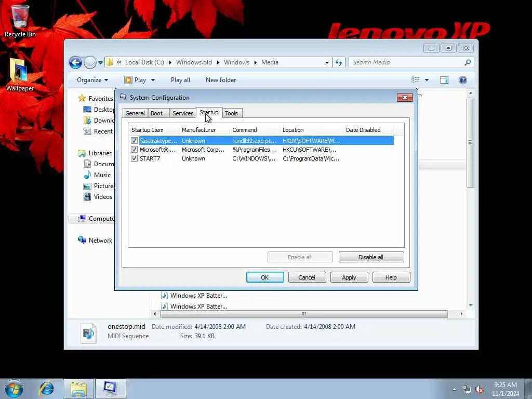The width and height of the screenshot is (532, 399).
Task: Launch Internet Explorer from the taskbar
Action: tap(46, 389)
